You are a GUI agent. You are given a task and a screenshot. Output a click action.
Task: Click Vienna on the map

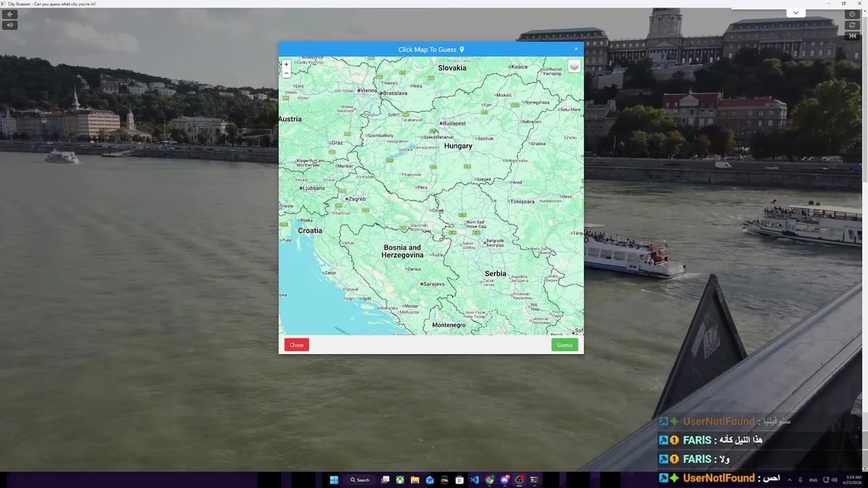click(x=368, y=90)
